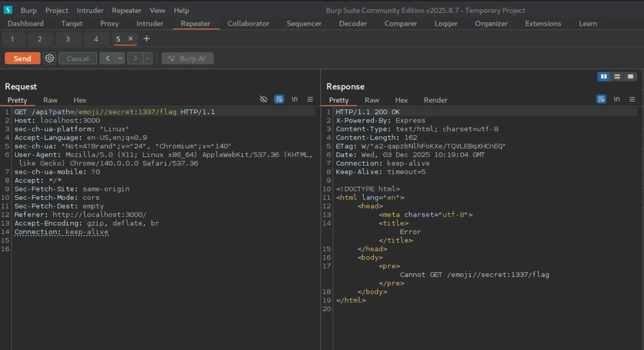The image size is (644, 350).
Task: Open the Response panel hamburger menu
Action: pos(632,99)
